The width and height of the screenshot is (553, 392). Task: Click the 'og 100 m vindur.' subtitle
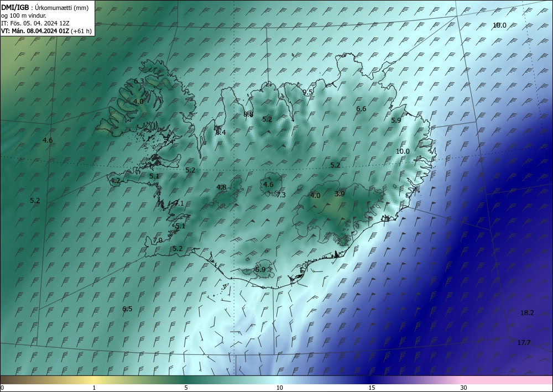click(x=24, y=15)
